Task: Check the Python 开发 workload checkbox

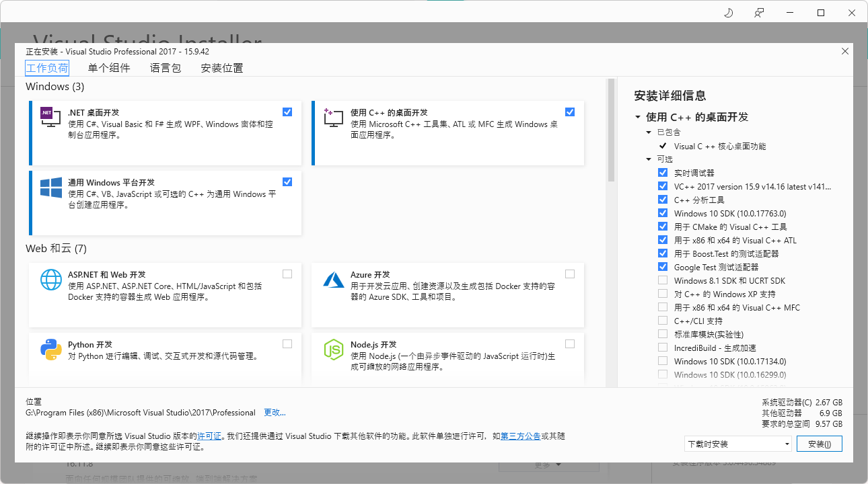Action: (x=287, y=344)
